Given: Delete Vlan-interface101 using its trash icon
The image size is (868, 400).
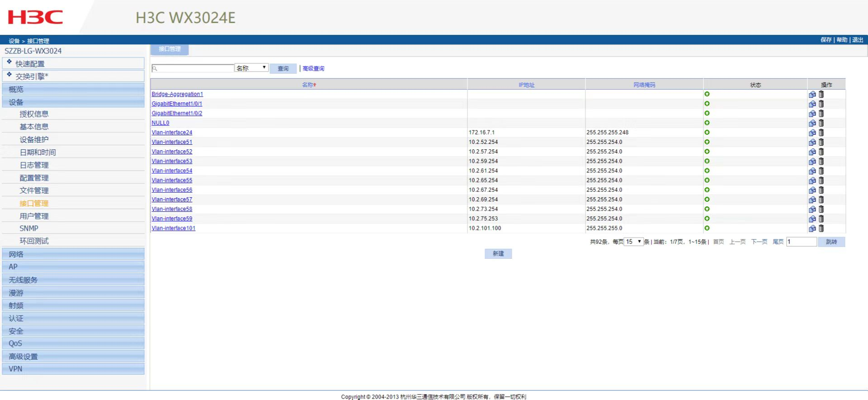Looking at the screenshot, I should (821, 228).
